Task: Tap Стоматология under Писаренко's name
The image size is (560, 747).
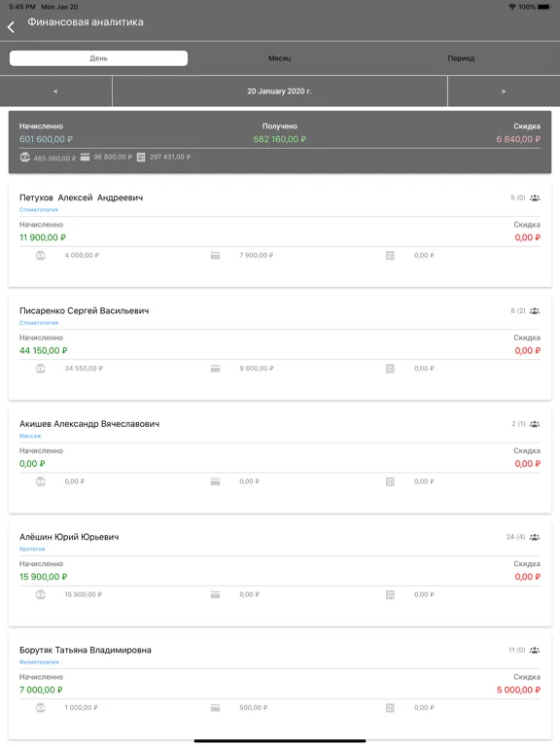Action: [39, 323]
